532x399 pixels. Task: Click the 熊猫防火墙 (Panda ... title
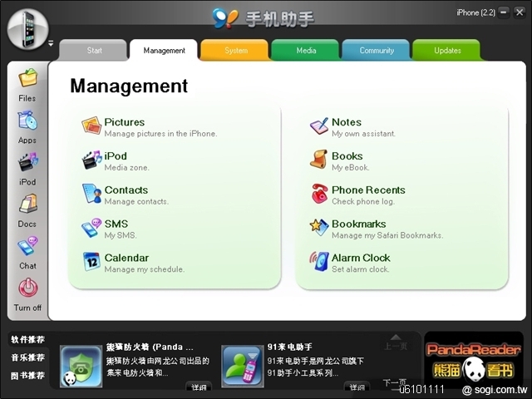click(150, 347)
